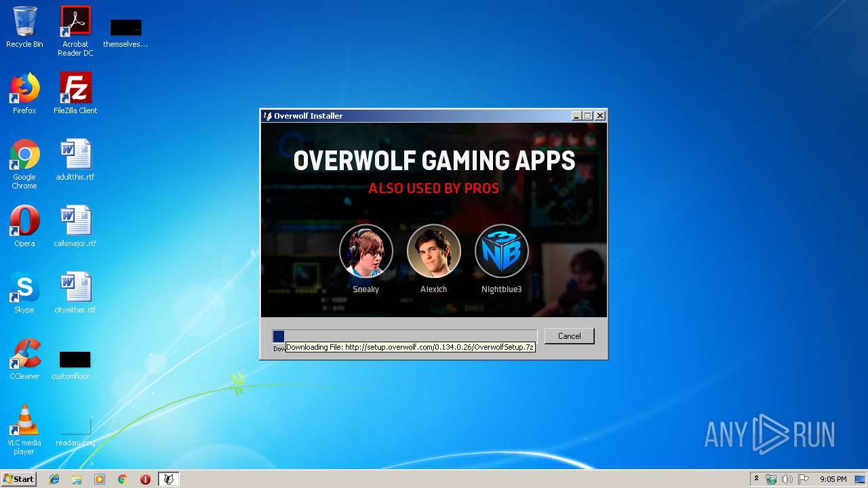Click the 'Sneaky' name label
Viewport: 868px width, 488px height.
coord(366,289)
